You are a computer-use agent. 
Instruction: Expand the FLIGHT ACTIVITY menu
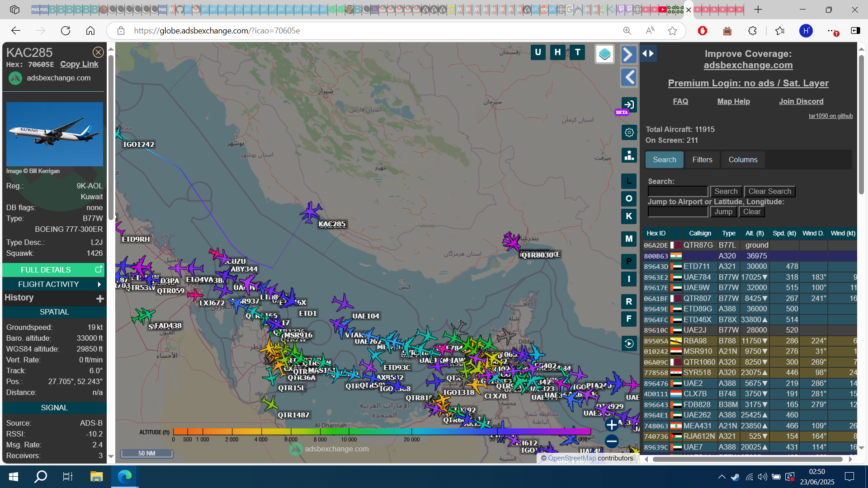53,284
